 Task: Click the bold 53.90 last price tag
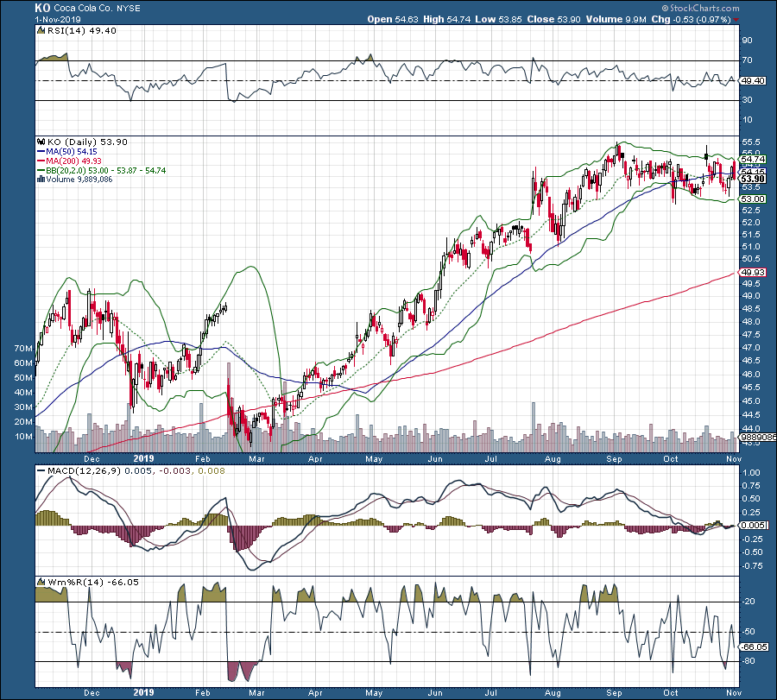[753, 179]
